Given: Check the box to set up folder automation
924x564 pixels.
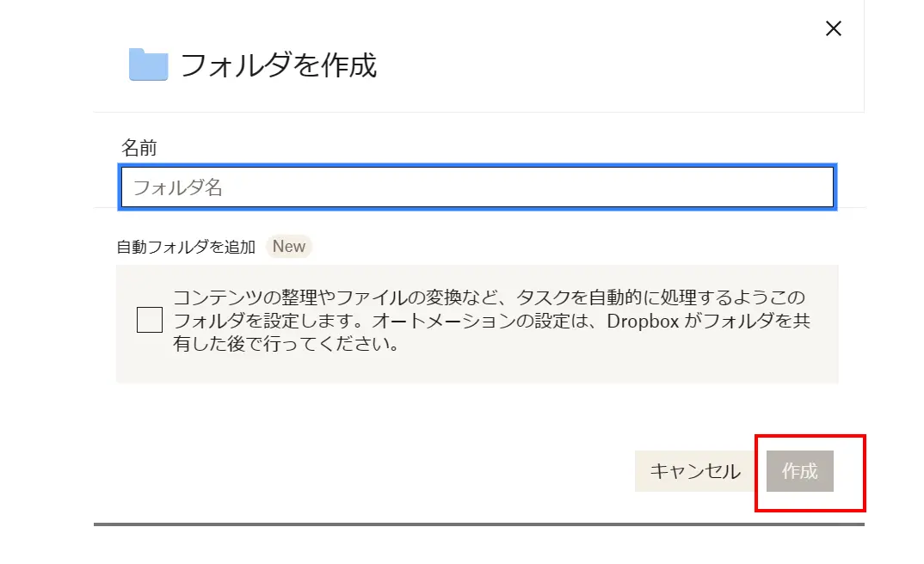Looking at the screenshot, I should coord(148,320).
